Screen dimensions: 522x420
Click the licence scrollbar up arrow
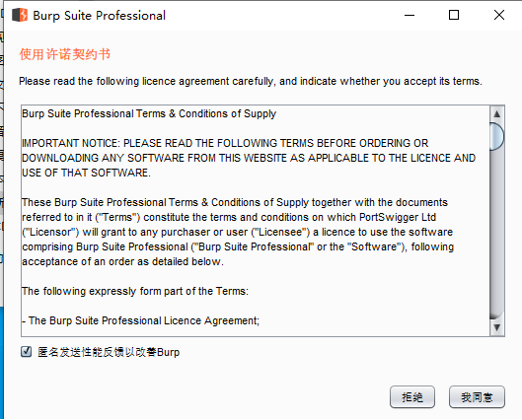pyautogui.click(x=497, y=114)
